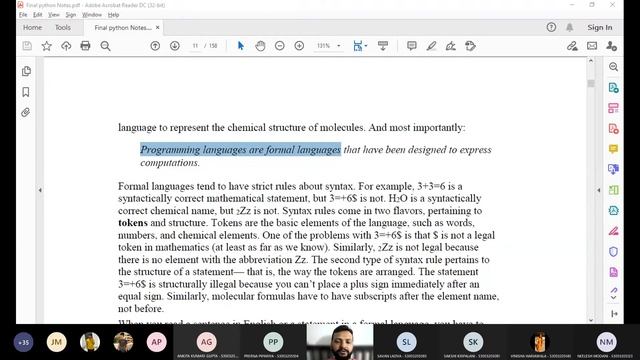Screen dimensions: 640x360
Task: Select the SK participant tile
Action: (473, 342)
